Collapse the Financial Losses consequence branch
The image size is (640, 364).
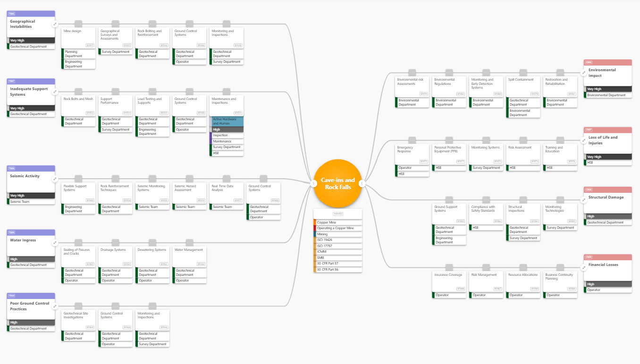click(584, 268)
